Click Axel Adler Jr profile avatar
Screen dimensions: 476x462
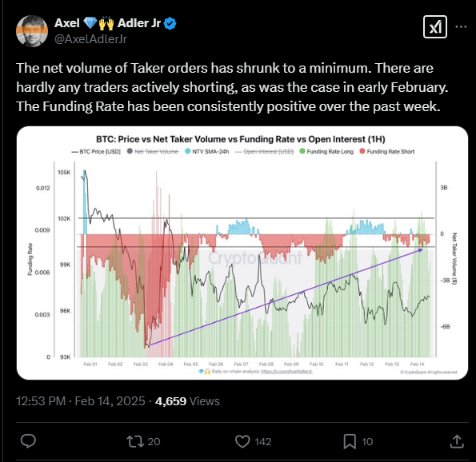point(32,31)
